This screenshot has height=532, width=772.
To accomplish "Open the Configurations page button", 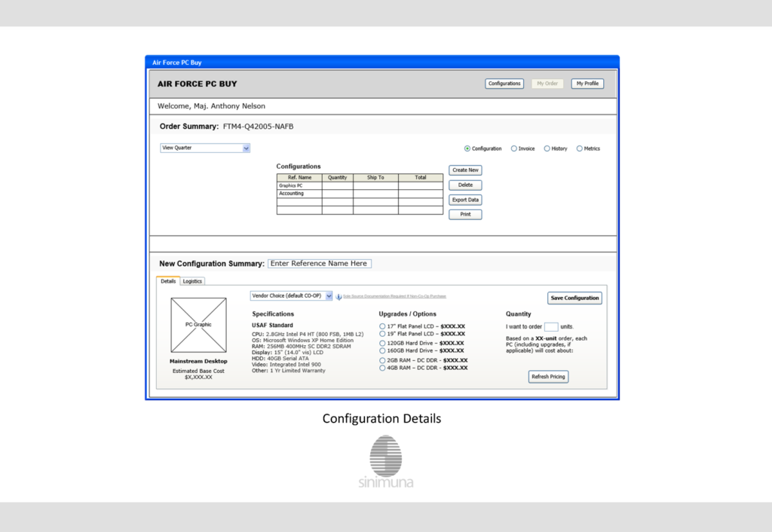I will pyautogui.click(x=504, y=84).
